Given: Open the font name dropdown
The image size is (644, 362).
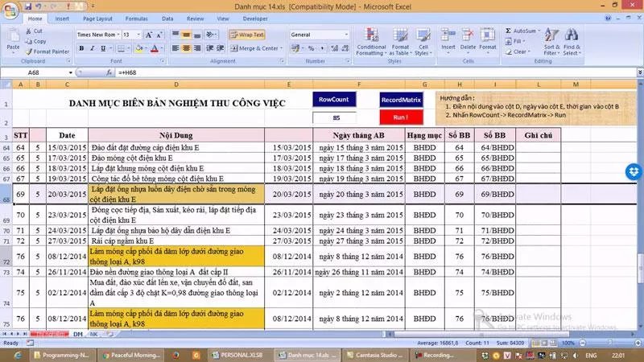Looking at the screenshot, I should tap(118, 35).
